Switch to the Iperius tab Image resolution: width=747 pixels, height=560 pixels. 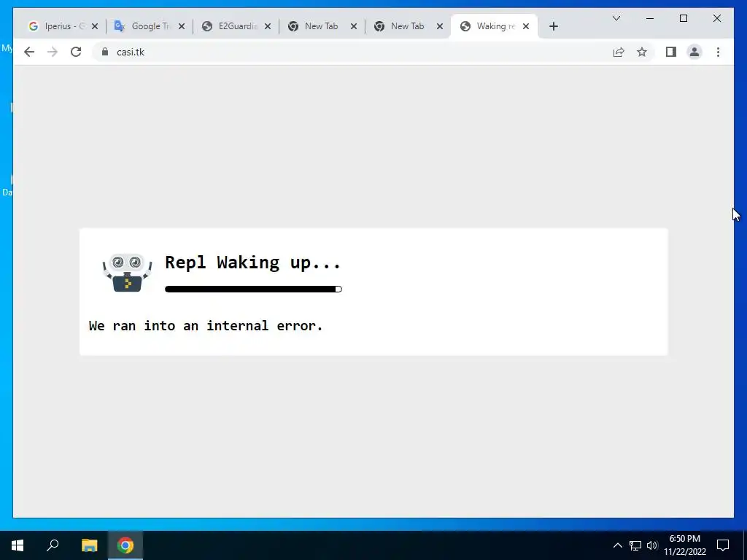(57, 26)
